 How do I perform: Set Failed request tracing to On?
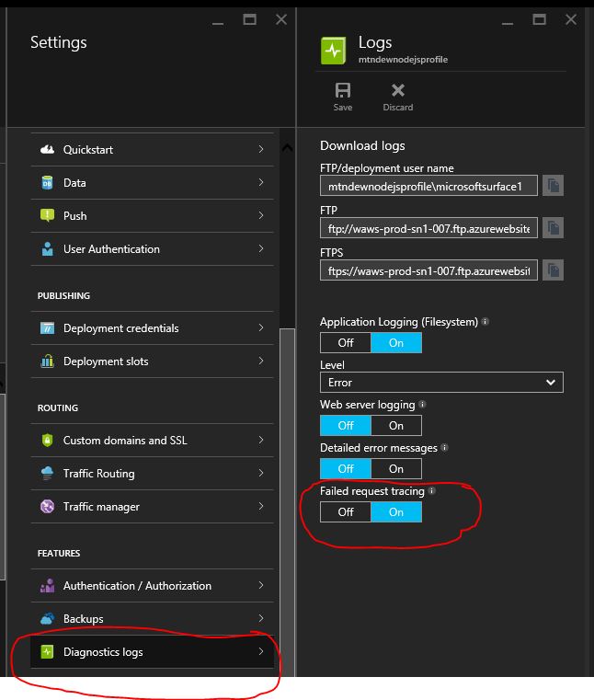tap(396, 512)
